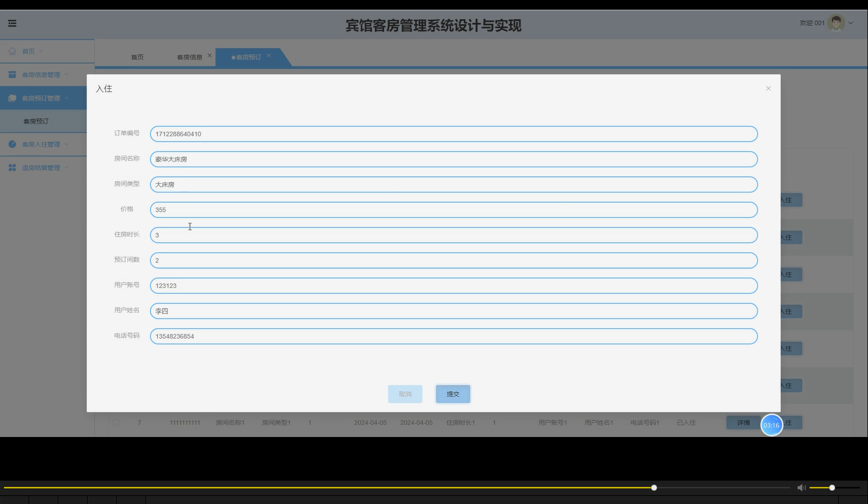The image size is (868, 504).
Task: Click the 提交 submit button
Action: tap(453, 393)
